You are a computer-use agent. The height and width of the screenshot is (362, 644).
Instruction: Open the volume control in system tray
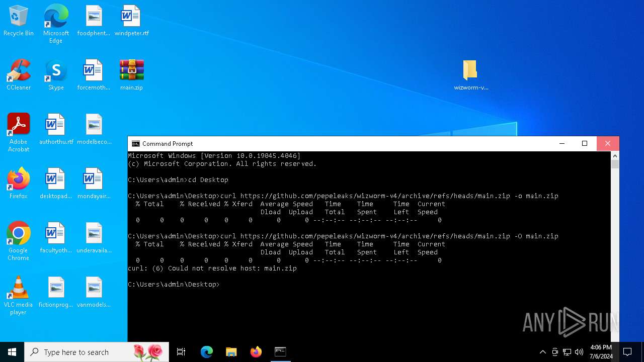(579, 352)
